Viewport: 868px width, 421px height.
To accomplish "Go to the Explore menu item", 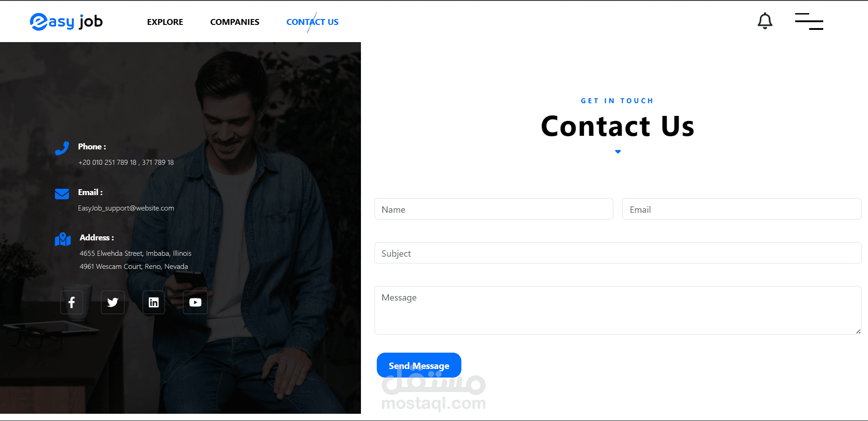I will point(165,22).
